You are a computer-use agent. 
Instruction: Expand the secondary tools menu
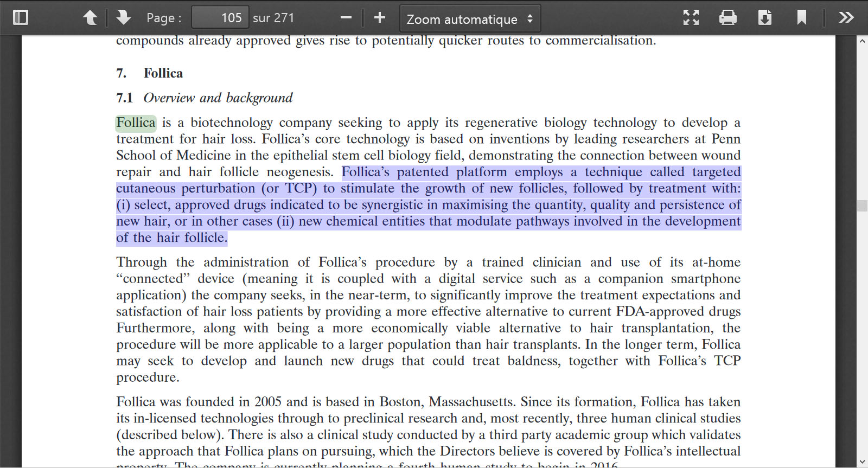(846, 17)
